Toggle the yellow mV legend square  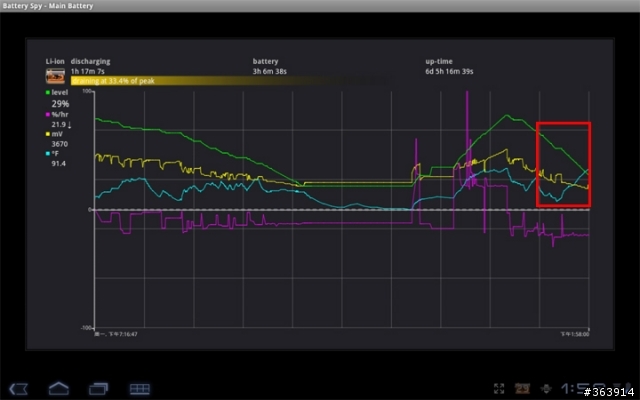[48, 134]
